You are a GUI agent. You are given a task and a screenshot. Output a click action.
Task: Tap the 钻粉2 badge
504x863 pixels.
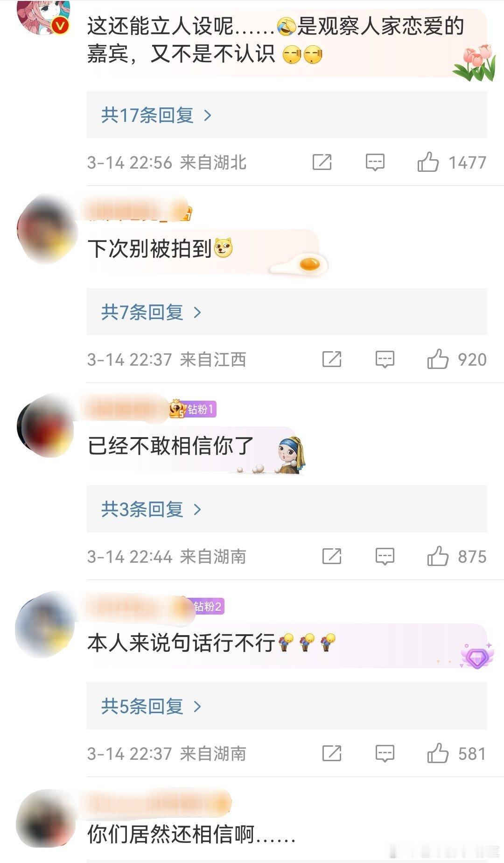pos(208,607)
